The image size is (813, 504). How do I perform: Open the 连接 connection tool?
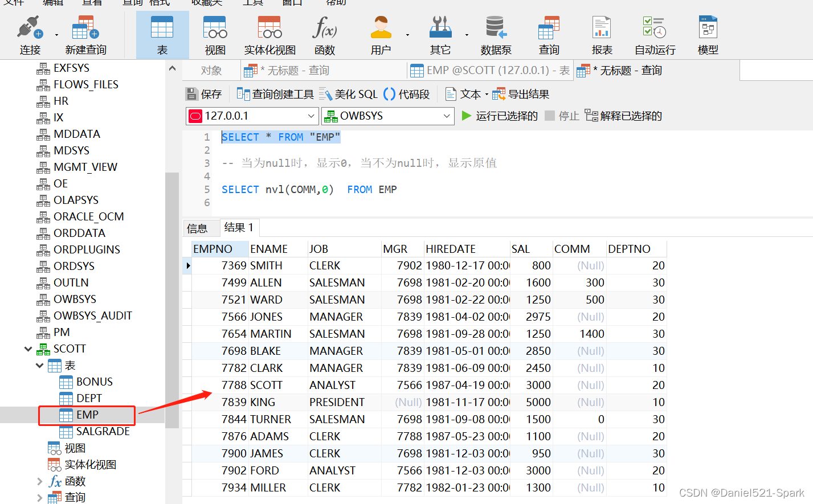tap(30, 35)
